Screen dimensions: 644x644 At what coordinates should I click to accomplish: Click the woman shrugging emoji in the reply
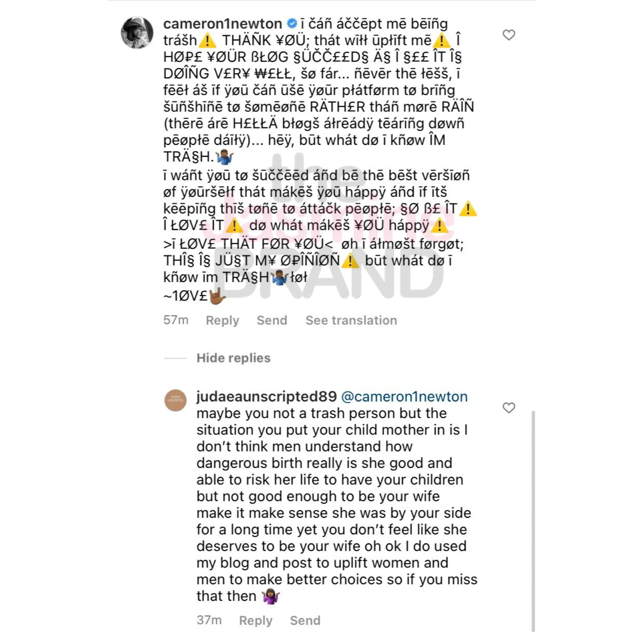[x=271, y=596]
